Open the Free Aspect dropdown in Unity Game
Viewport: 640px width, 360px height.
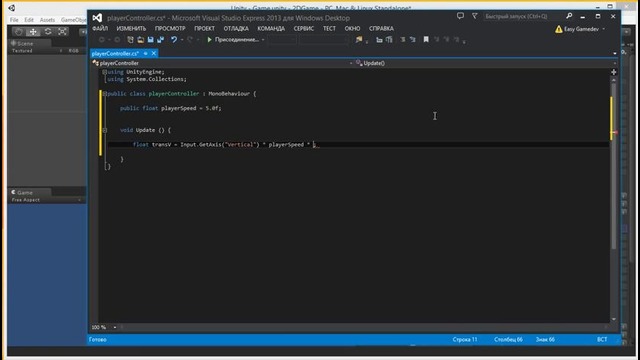[46, 200]
